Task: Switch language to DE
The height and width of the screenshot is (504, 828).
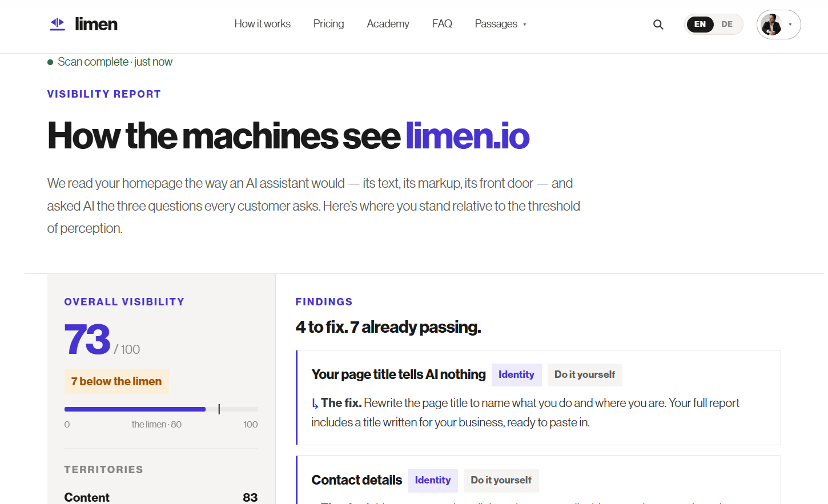Action: tap(727, 25)
